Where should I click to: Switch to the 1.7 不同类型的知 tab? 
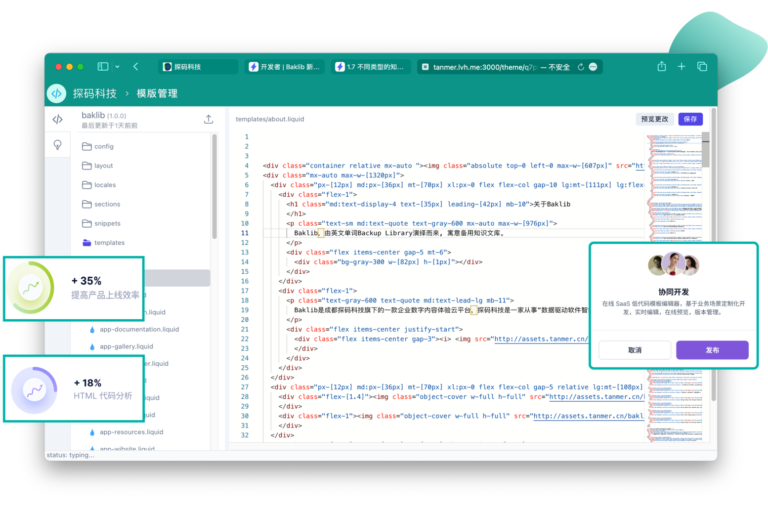click(370, 67)
